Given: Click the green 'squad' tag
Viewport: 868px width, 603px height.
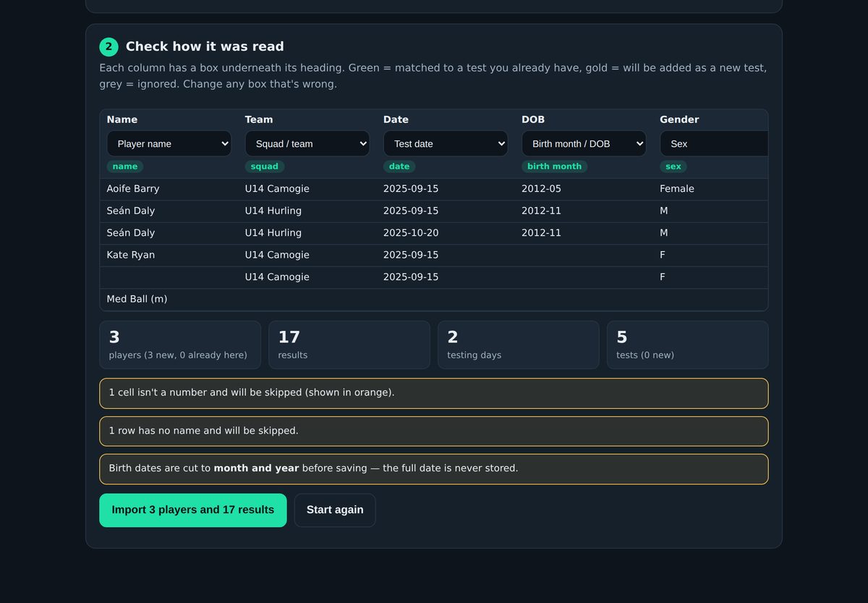Looking at the screenshot, I should pyautogui.click(x=265, y=166).
